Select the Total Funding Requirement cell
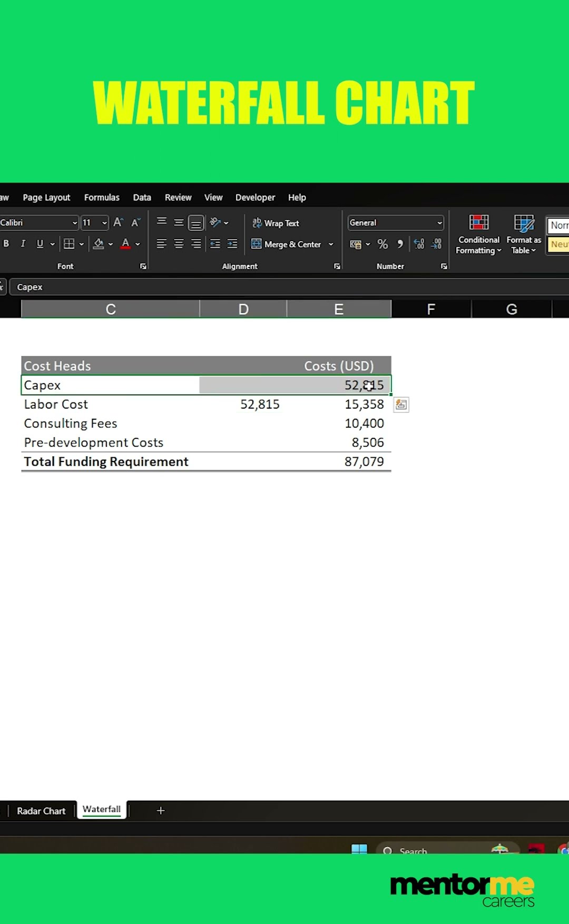Image resolution: width=569 pixels, height=924 pixels. [106, 462]
